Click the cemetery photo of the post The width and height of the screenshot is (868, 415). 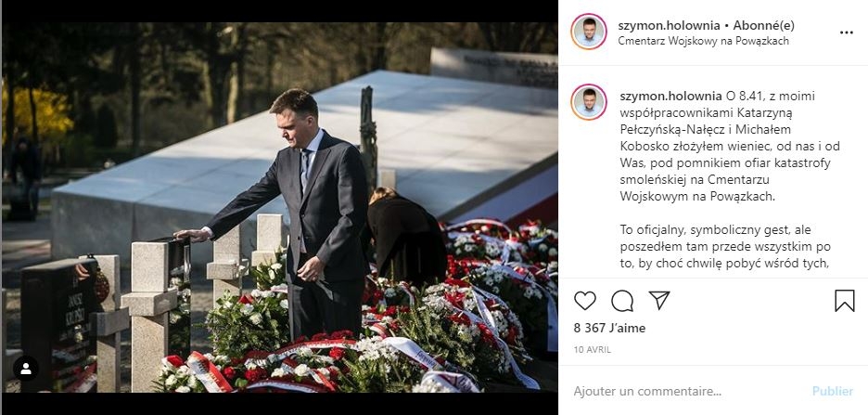point(279,207)
